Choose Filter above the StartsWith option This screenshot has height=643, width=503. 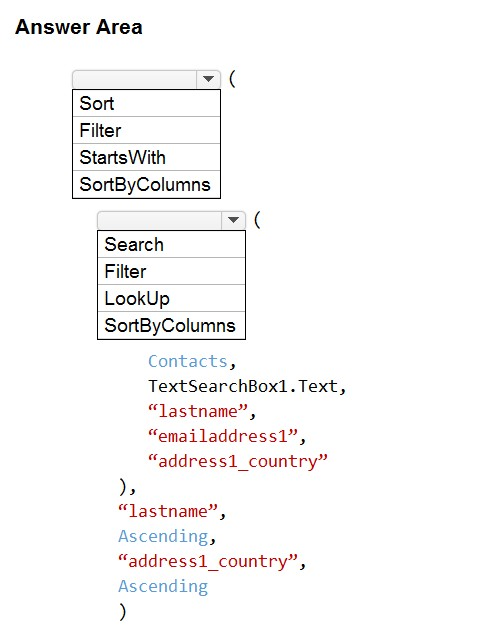[x=146, y=130]
